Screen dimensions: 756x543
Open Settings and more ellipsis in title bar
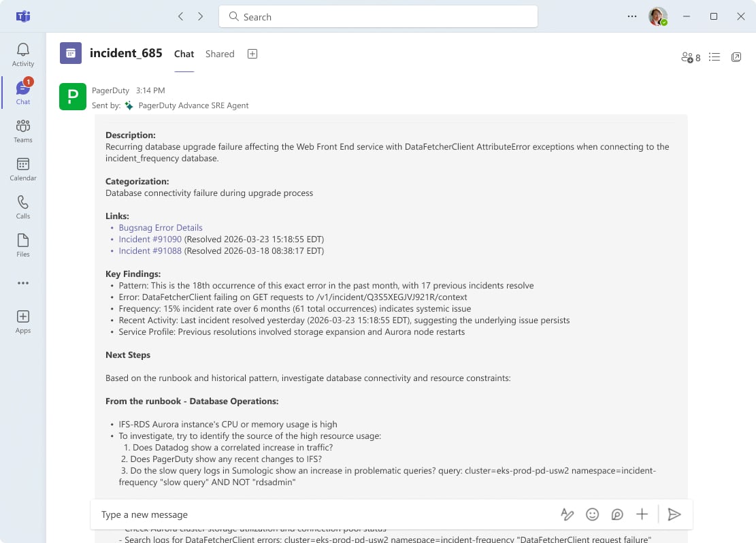pyautogui.click(x=631, y=16)
